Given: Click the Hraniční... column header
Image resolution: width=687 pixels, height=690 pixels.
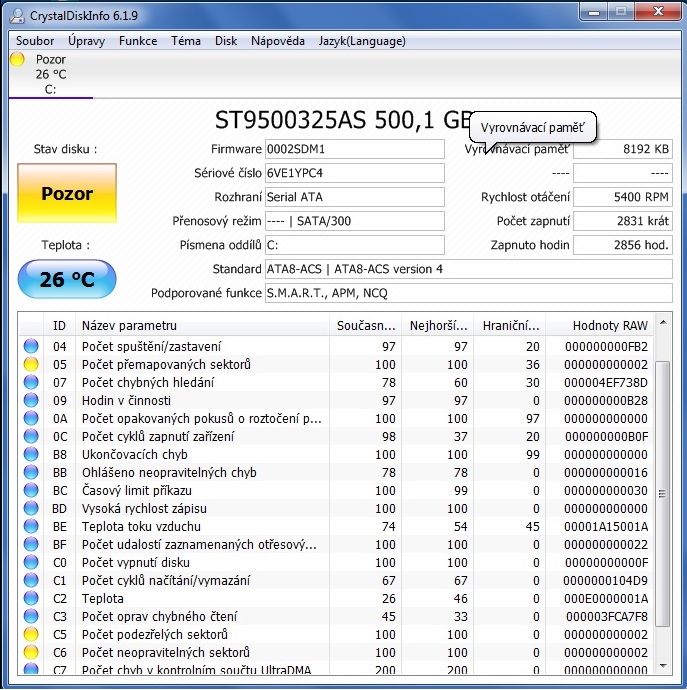Looking at the screenshot, I should [x=510, y=326].
